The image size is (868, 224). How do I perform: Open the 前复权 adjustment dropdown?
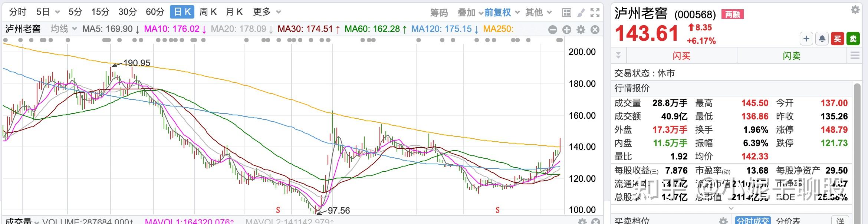(502, 13)
